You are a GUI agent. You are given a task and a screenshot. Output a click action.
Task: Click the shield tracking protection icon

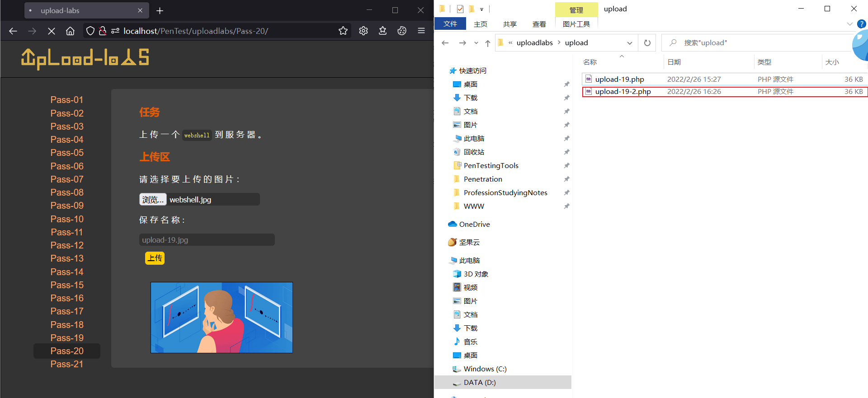pos(90,31)
